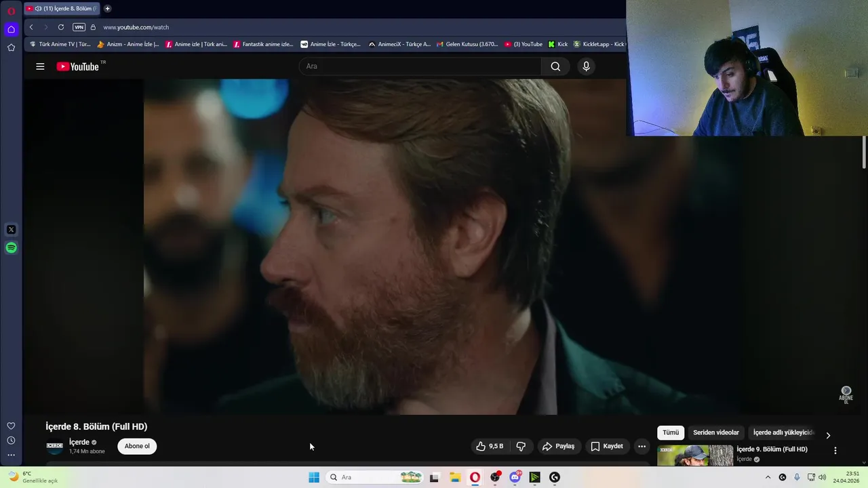Open a new browser tab
868x488 pixels.
pos(107,9)
